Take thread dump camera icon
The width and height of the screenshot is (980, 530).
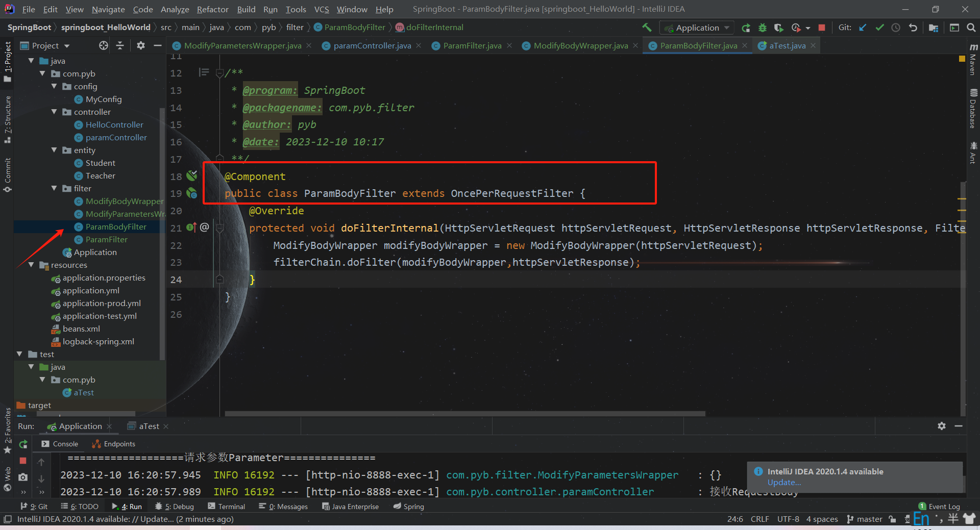[x=23, y=477]
